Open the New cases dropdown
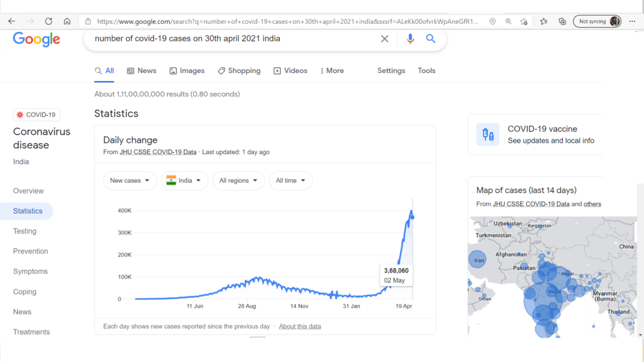This screenshot has height=362, width=644. tap(130, 180)
